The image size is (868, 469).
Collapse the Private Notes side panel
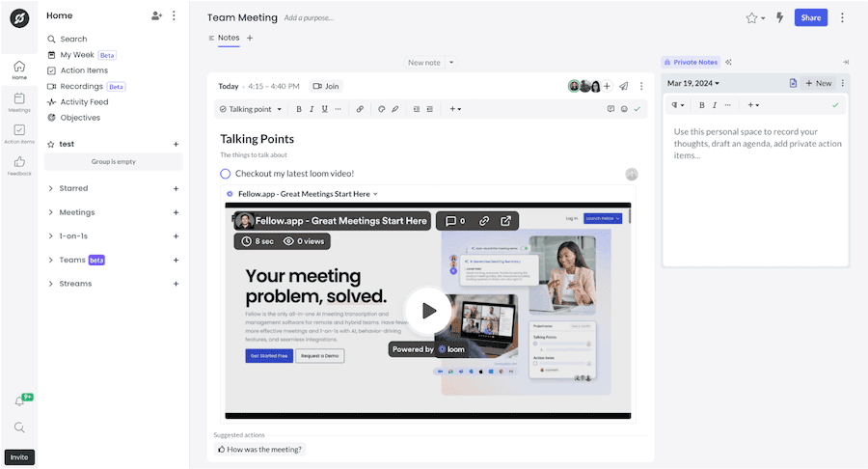tap(845, 62)
